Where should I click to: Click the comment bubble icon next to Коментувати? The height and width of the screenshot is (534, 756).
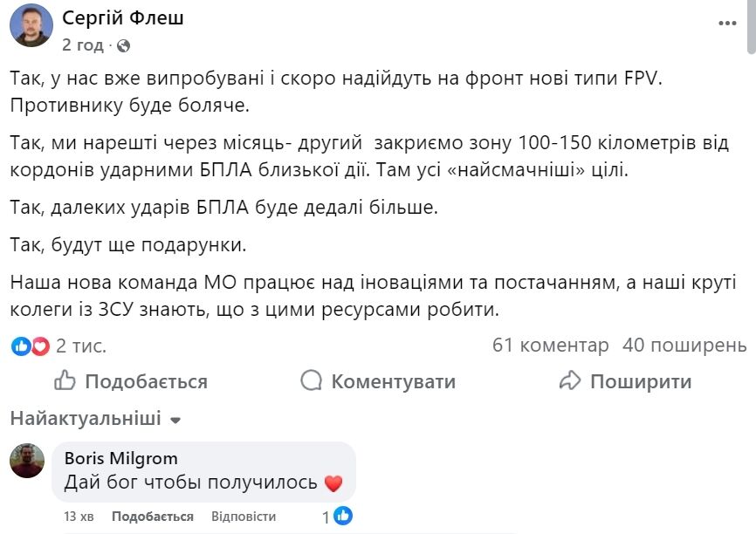coord(310,381)
